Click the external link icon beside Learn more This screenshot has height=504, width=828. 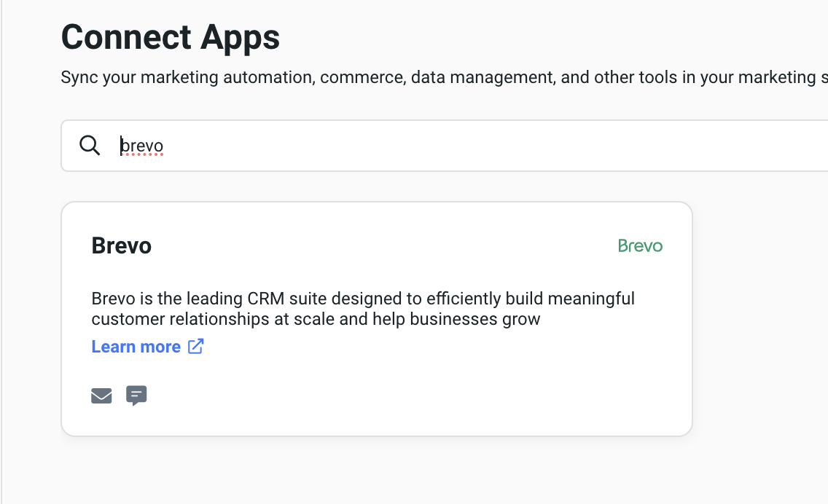[195, 347]
